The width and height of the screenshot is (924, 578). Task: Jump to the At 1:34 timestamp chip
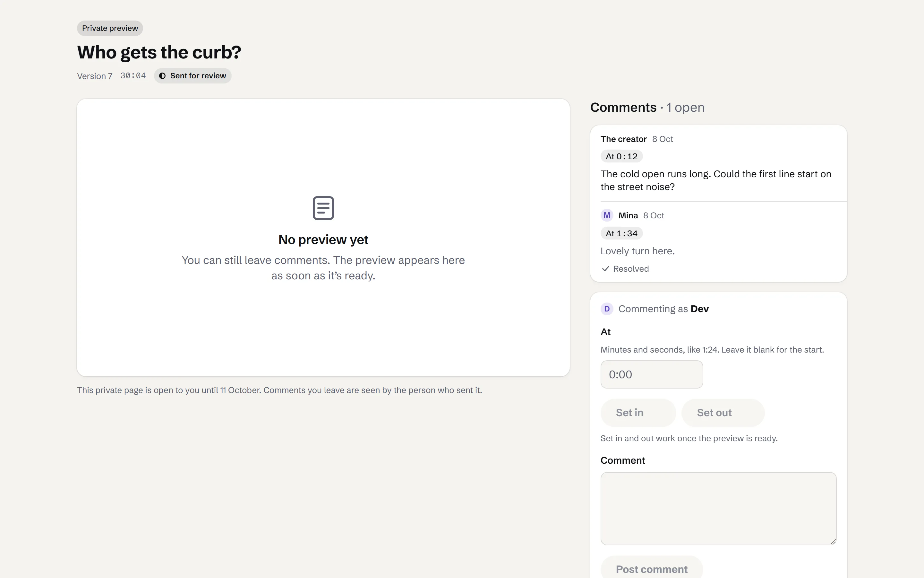621,233
